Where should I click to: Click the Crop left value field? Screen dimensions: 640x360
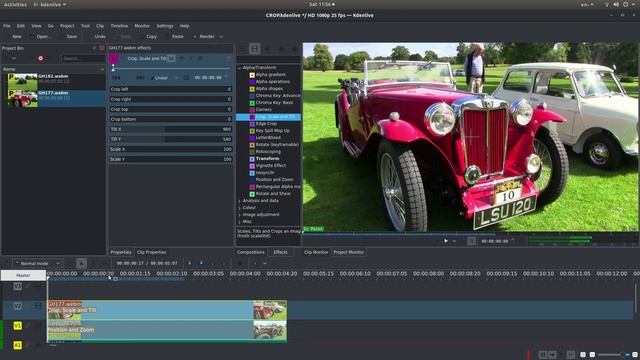click(x=171, y=89)
